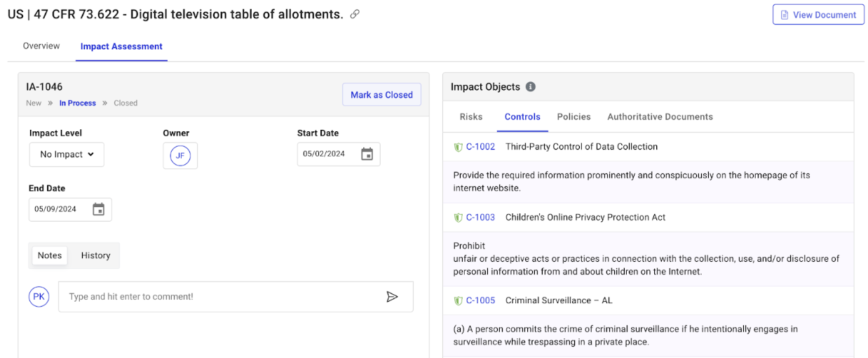Screen dimensions: 868x358
Task: Open the Start Date calendar picker icon
Action: [x=367, y=154]
